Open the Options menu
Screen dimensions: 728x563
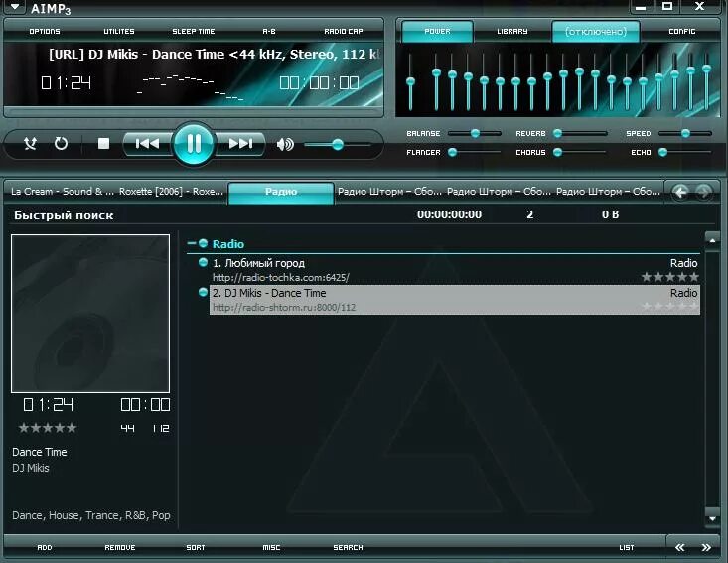tap(45, 31)
